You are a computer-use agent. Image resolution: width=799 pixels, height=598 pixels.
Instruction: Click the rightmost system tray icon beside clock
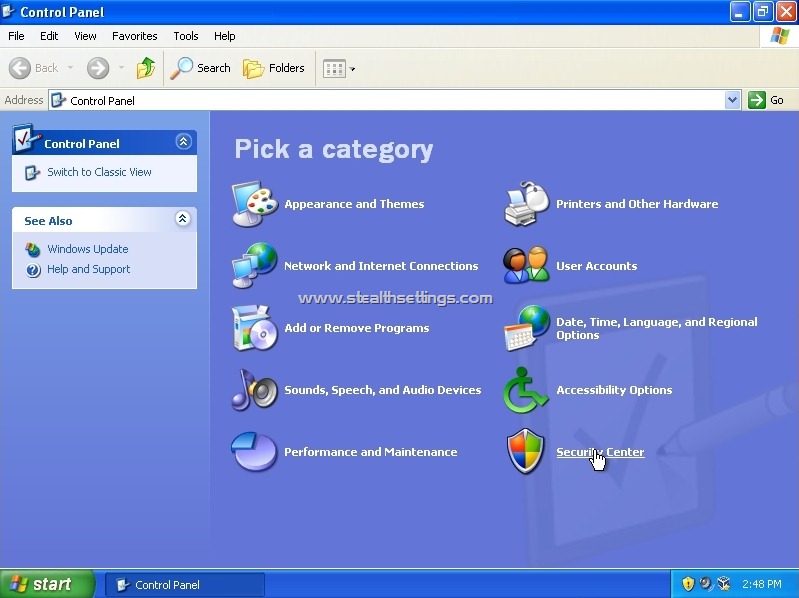[724, 584]
